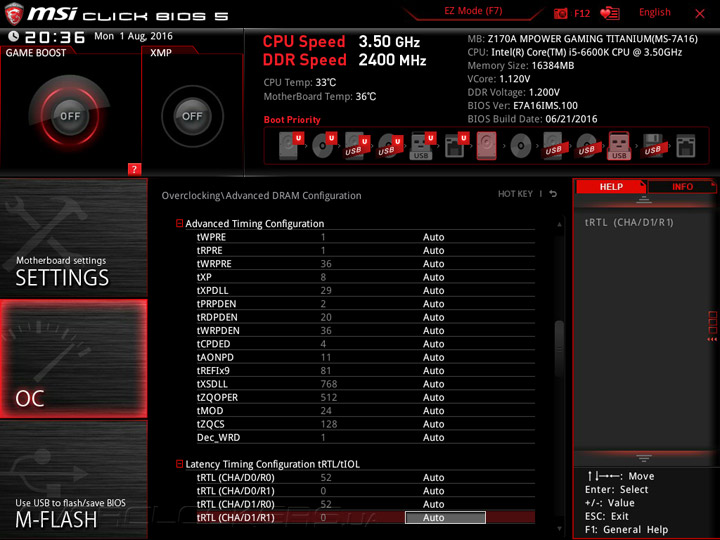Select the tRTL (CHA/D0/R1) row

[x=366, y=491]
